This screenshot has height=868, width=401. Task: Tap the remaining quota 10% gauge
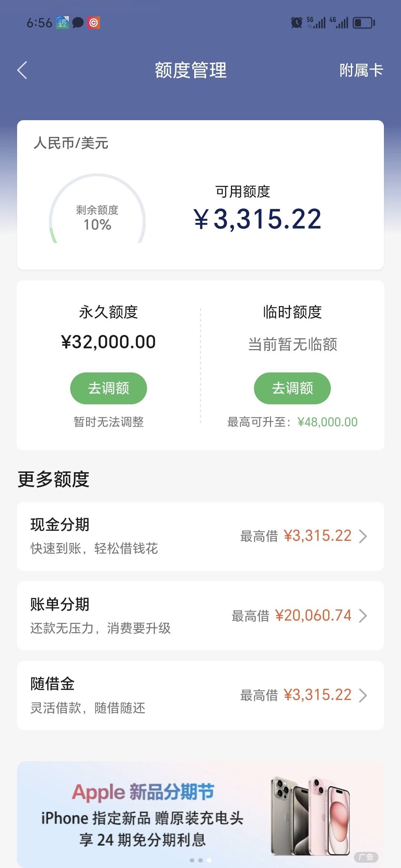[x=97, y=209]
